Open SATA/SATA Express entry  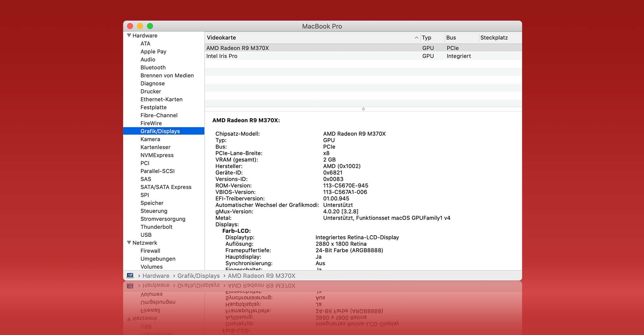166,187
